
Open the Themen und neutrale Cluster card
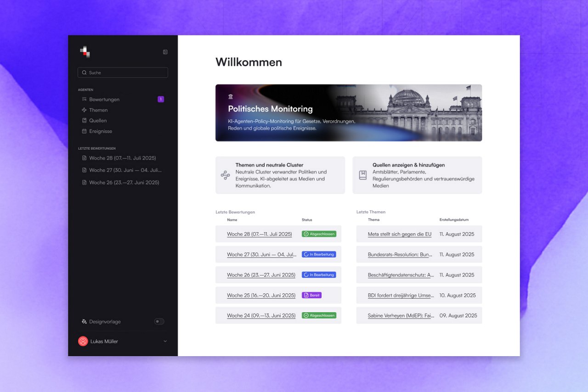[x=280, y=175]
